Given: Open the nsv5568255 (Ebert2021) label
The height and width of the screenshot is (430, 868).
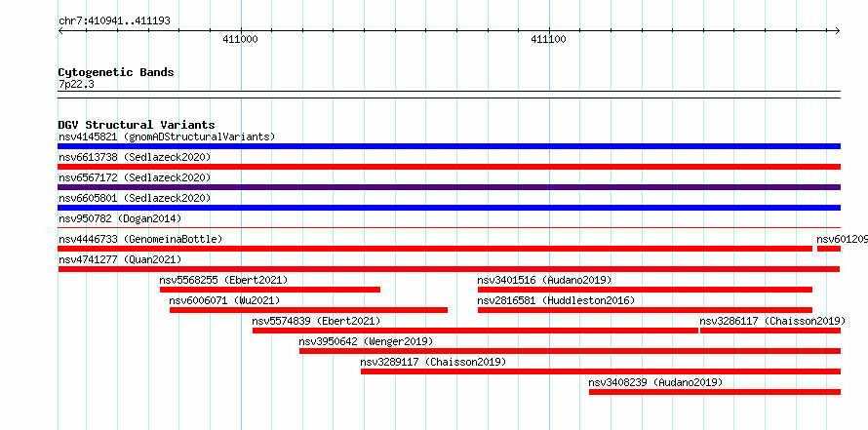Looking at the screenshot, I should point(223,280).
